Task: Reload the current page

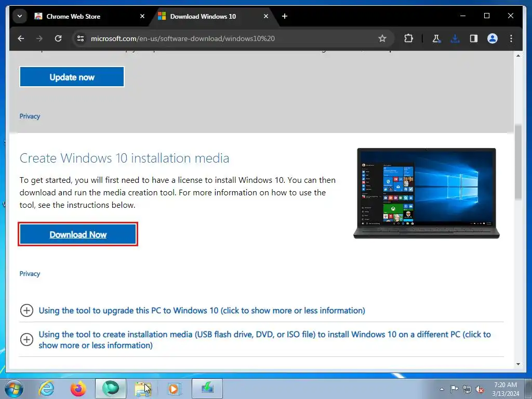Action: (58, 38)
